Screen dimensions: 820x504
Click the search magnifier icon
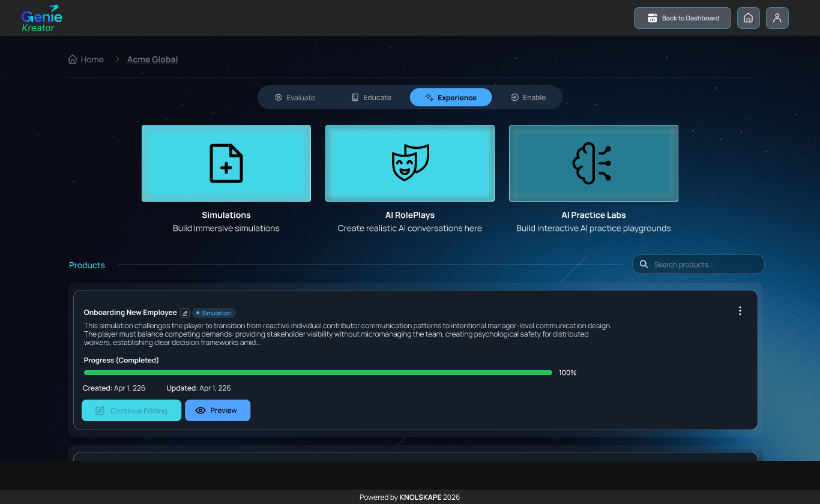644,264
